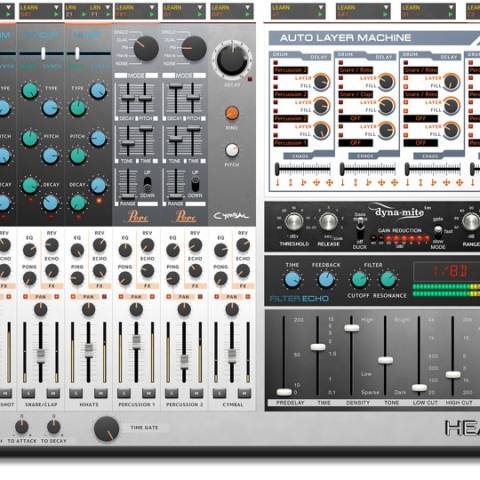Click the Filter Echo Feedback knob
Image resolution: width=480 pixels, height=480 pixels.
click(x=326, y=280)
